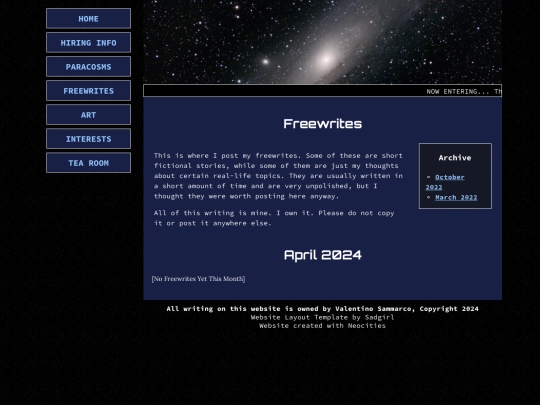Open the INTERESTS page
540x405 pixels.
[x=89, y=139]
